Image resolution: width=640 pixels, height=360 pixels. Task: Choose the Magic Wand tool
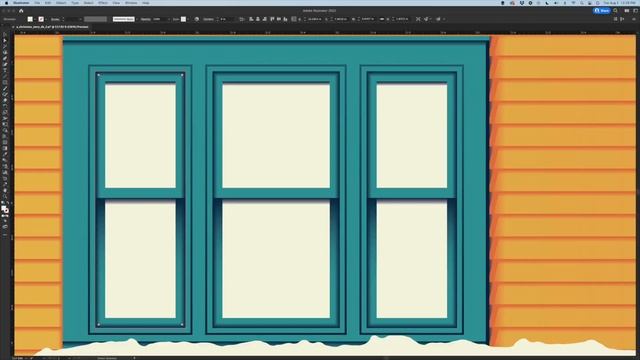(5, 47)
